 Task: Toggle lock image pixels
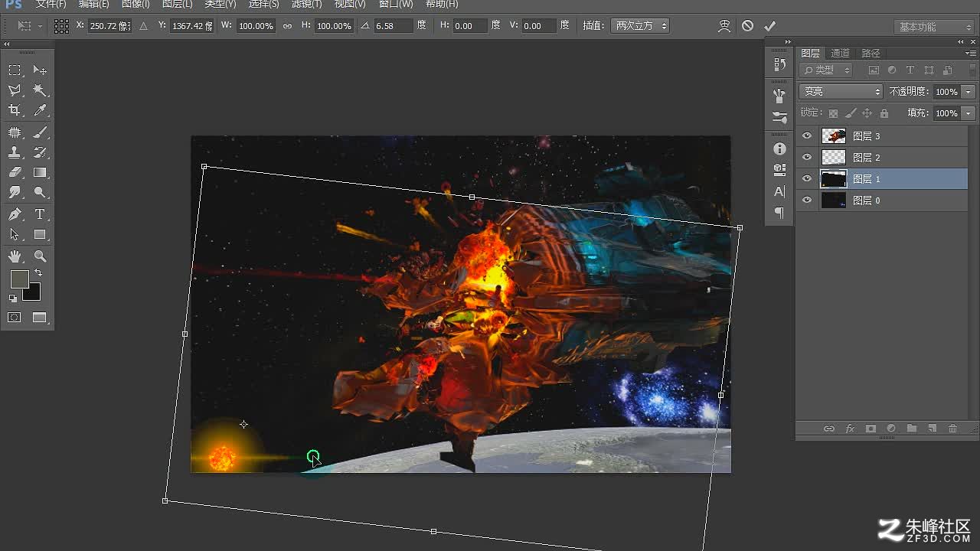coord(851,113)
